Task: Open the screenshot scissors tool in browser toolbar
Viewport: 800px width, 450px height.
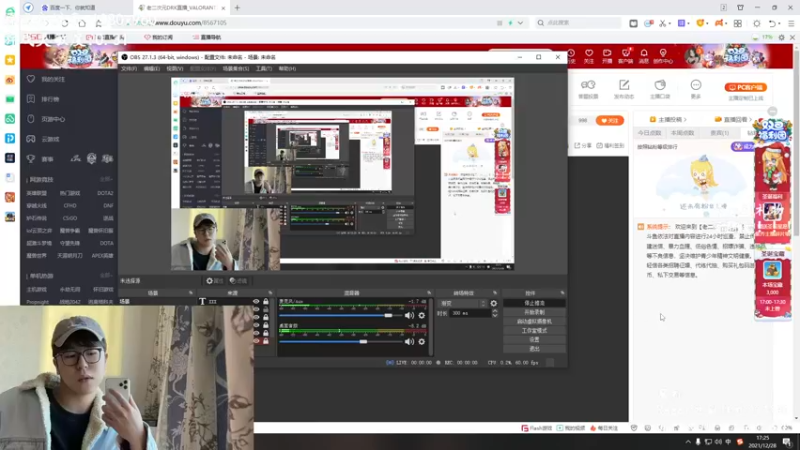Action: [662, 23]
